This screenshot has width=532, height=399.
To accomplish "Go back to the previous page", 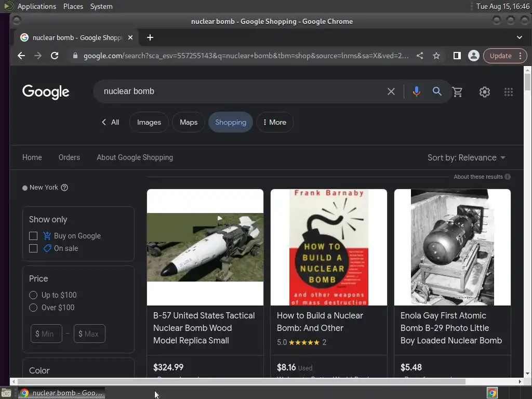I will click(x=21, y=56).
